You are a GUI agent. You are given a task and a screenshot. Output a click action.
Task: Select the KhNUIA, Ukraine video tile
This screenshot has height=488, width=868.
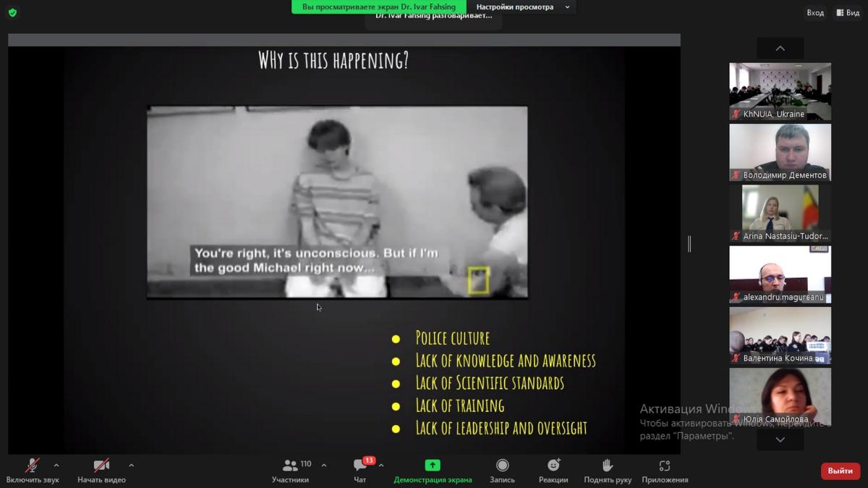780,91
